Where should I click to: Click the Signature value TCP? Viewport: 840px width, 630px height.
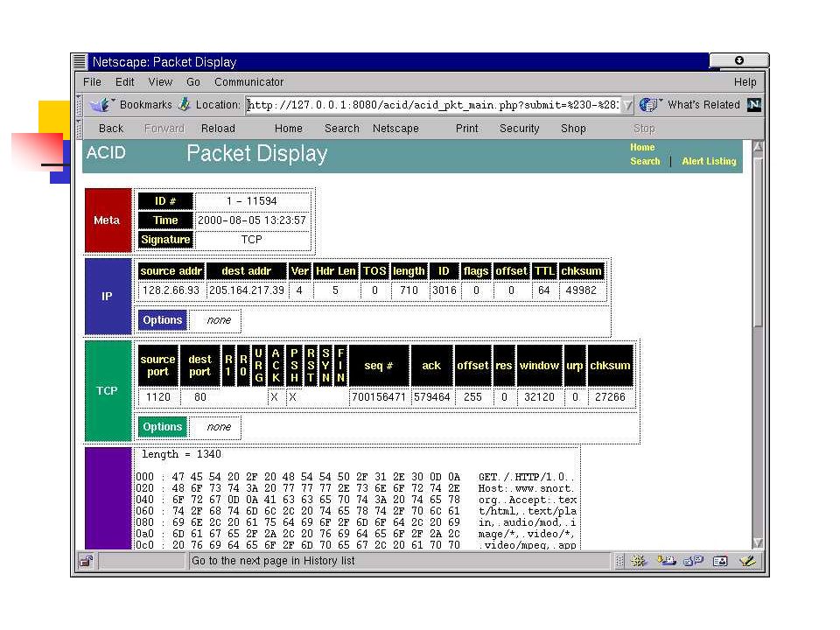pyautogui.click(x=252, y=240)
